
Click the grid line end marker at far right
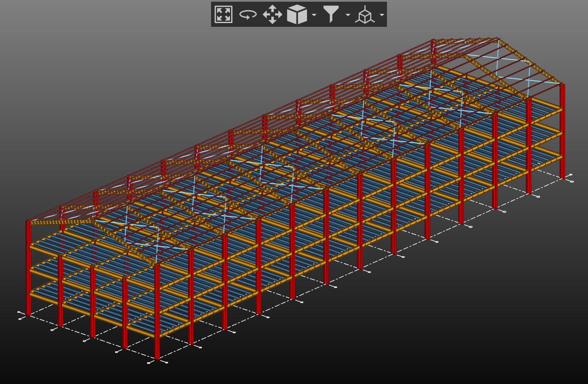[x=571, y=175]
